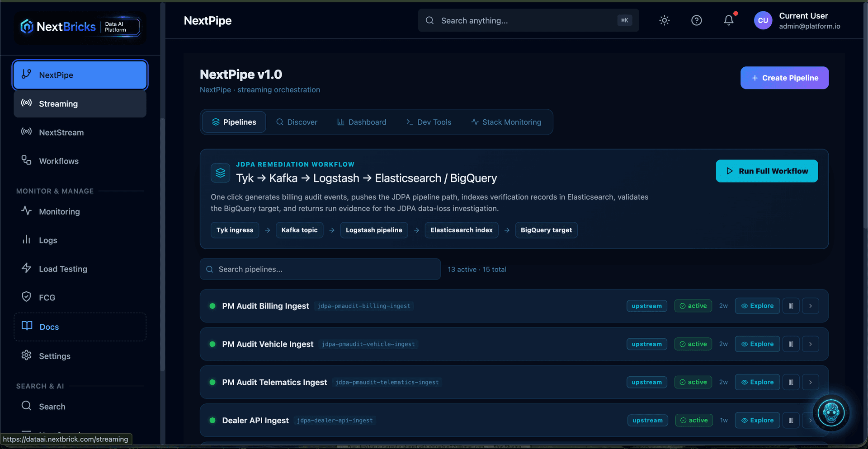
Task: Click the admin@platform.io account text
Action: point(809,26)
